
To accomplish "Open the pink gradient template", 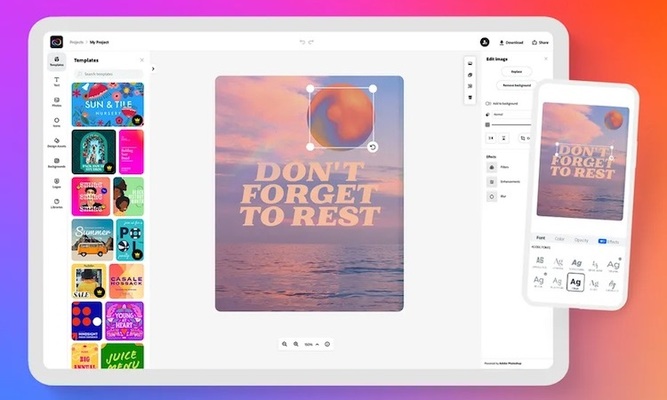I will [131, 152].
